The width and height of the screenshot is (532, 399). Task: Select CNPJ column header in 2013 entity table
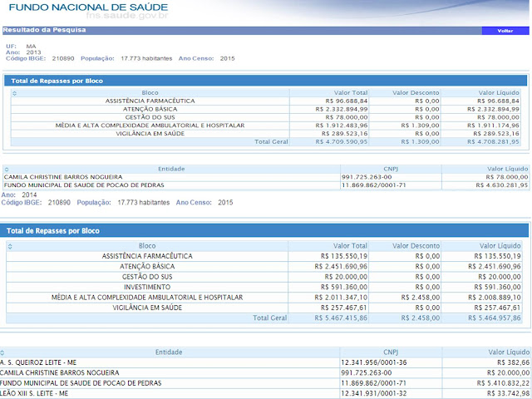[391, 169]
